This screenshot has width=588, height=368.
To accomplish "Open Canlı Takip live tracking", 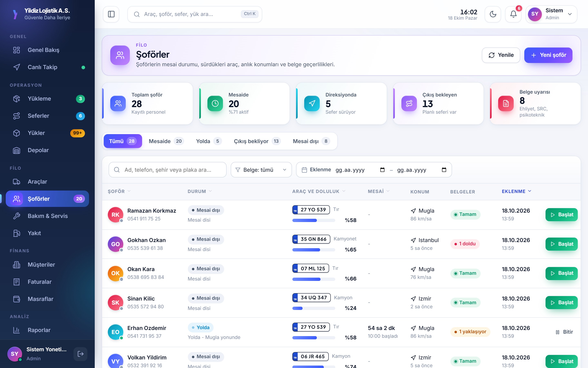I will coord(47,67).
